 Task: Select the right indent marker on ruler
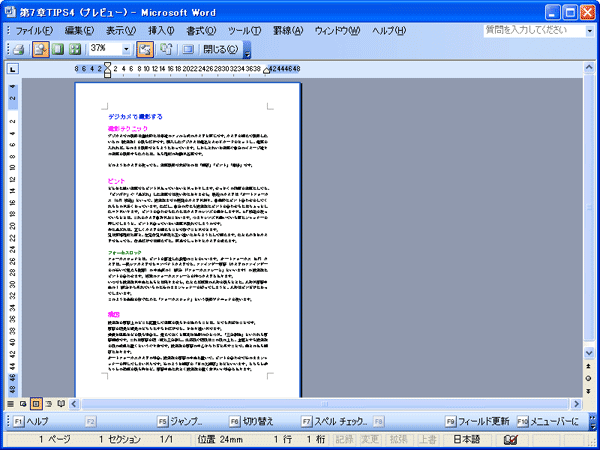(266, 71)
